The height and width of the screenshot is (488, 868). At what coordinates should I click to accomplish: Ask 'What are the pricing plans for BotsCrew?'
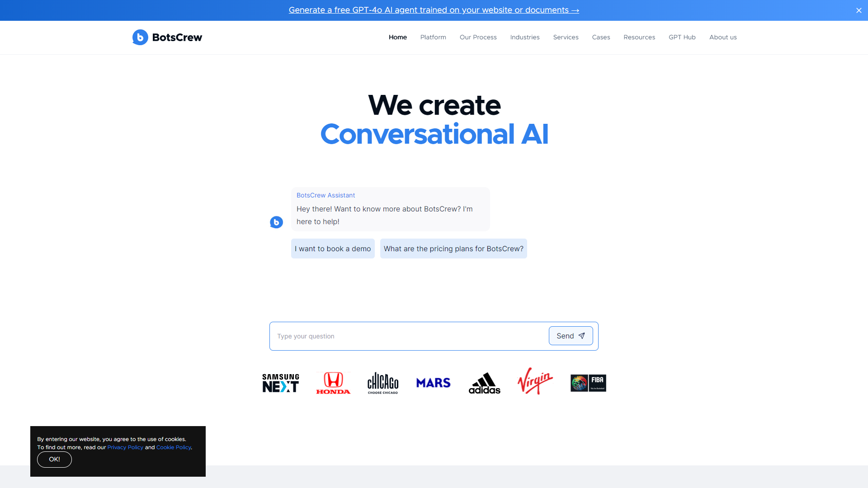(453, 249)
